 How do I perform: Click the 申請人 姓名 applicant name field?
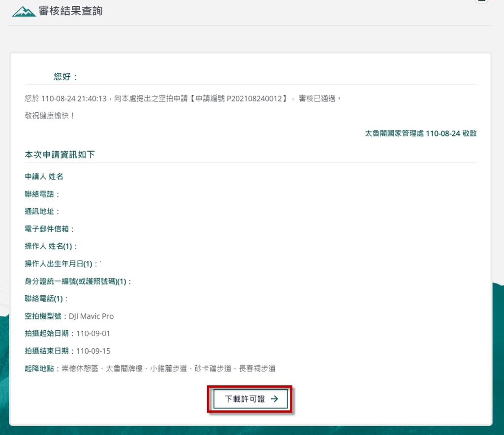coord(43,176)
